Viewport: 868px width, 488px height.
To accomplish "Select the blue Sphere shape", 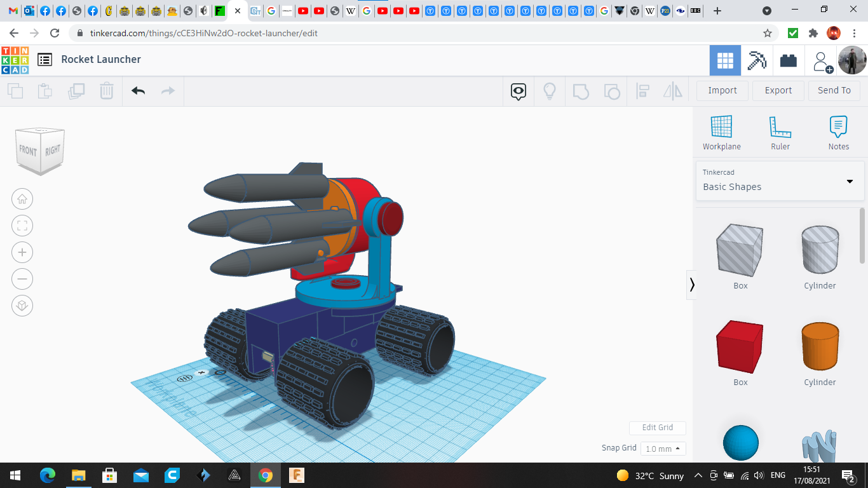I will click(741, 443).
